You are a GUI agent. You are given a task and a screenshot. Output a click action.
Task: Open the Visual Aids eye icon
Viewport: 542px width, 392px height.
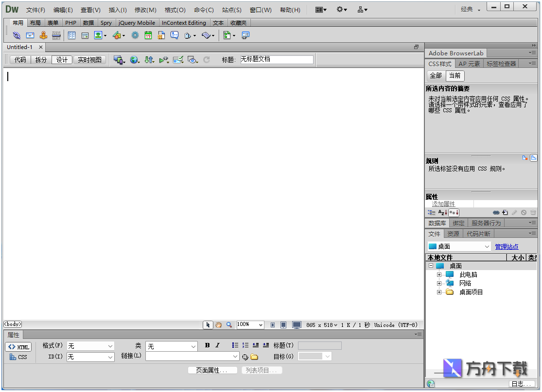[192, 60]
